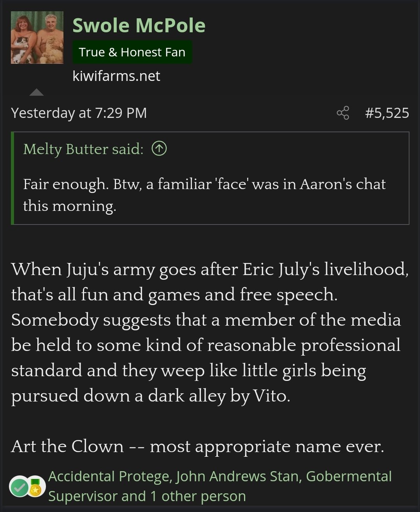Open post number #5,525 link
This screenshot has width=420, height=512.
click(387, 113)
